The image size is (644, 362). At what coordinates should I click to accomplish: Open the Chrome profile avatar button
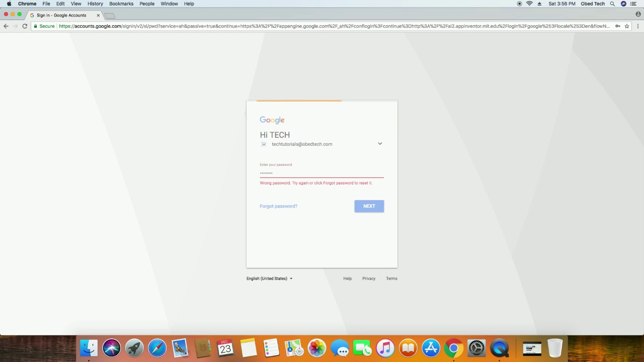638,15
